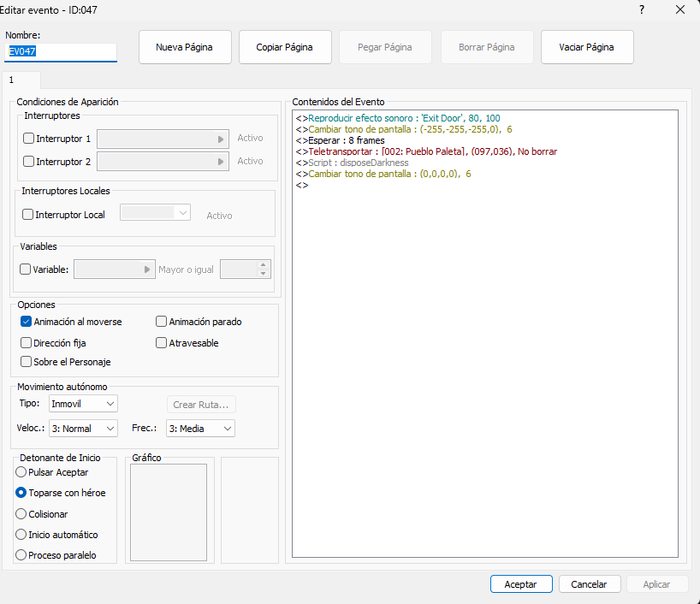This screenshot has height=604, width=700.
Task: Click the Nombre text field
Action: (x=60, y=52)
